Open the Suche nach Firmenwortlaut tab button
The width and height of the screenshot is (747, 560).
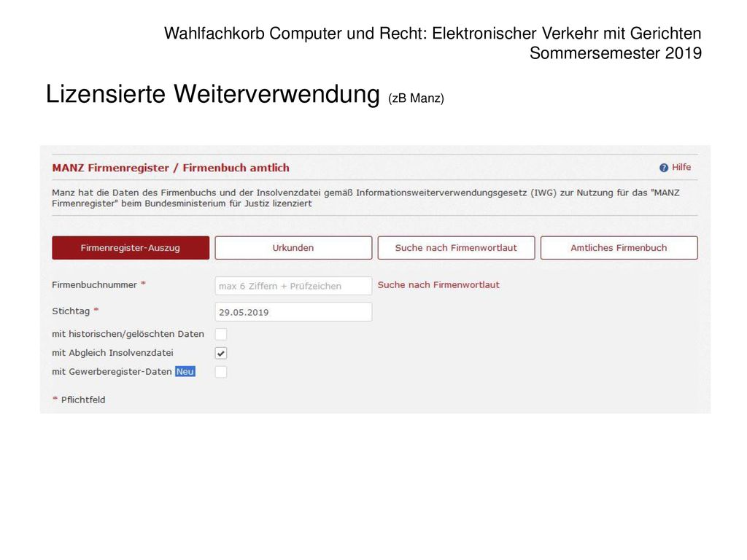click(457, 248)
